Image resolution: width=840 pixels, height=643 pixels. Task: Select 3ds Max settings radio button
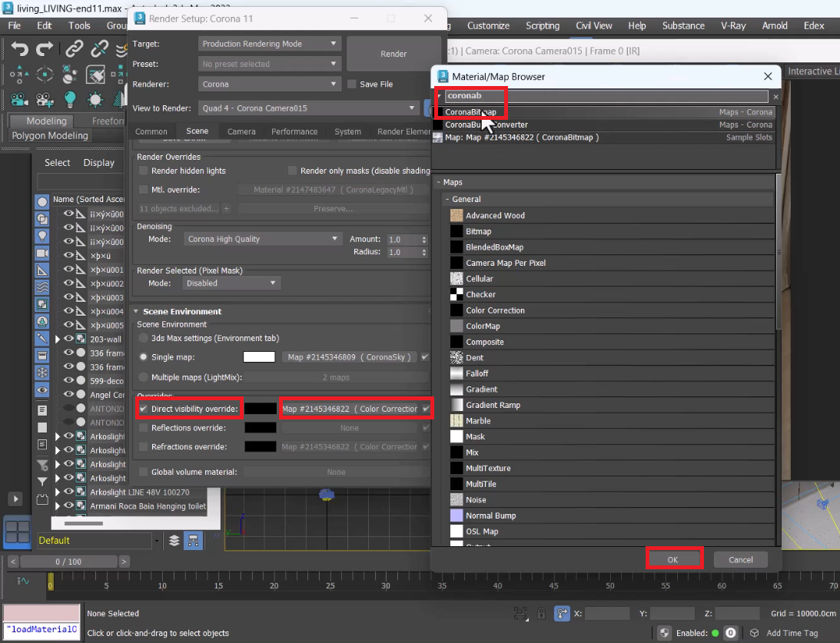tap(143, 338)
